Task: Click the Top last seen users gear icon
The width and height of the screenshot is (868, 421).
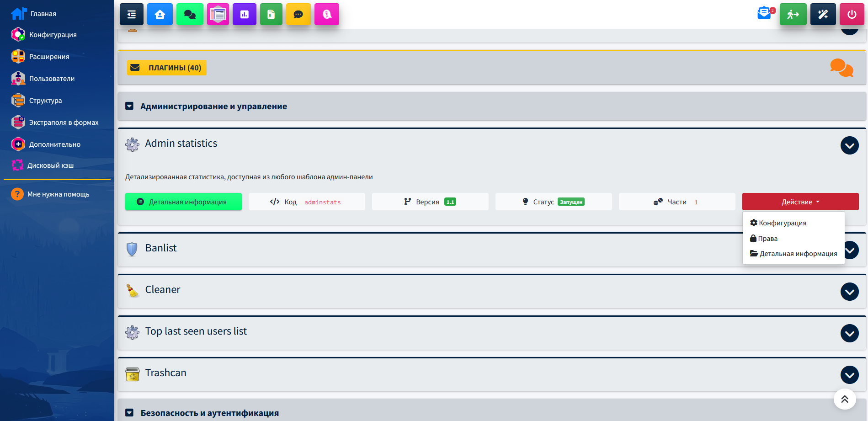Action: coord(133,332)
